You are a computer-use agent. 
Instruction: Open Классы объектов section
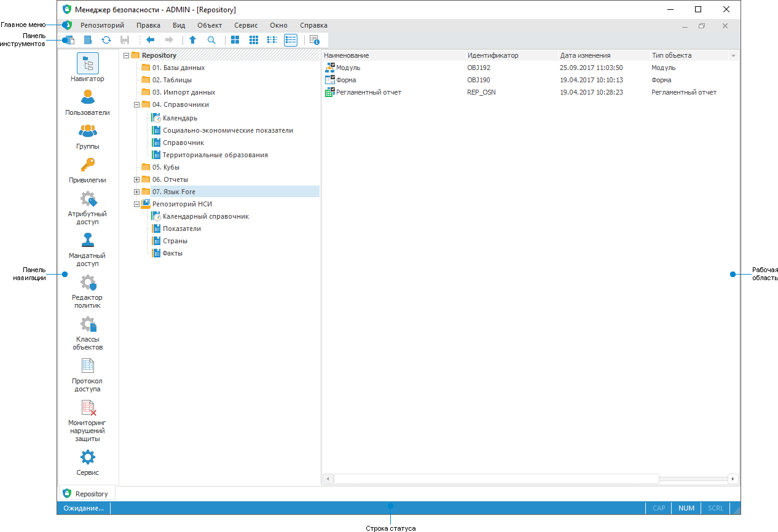[87, 334]
